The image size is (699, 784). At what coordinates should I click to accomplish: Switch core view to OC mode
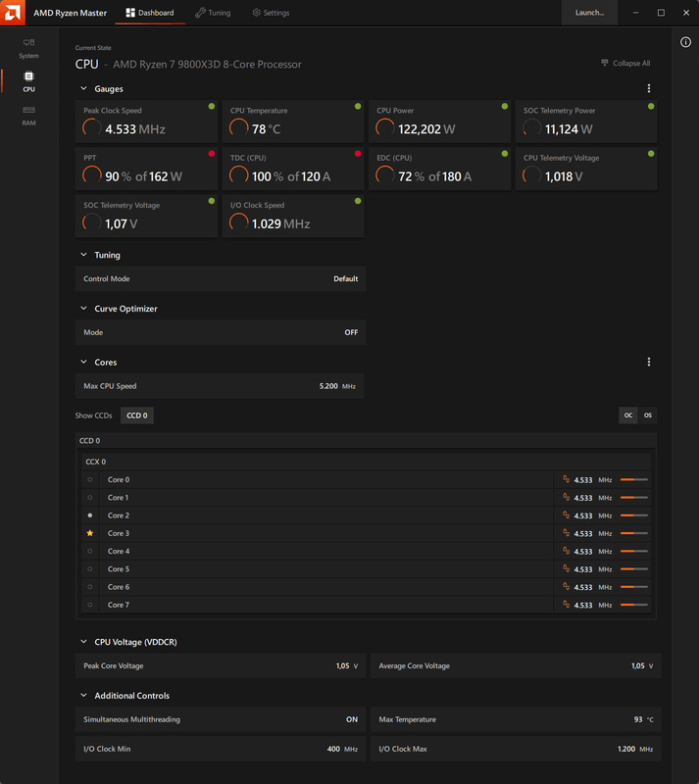click(627, 416)
